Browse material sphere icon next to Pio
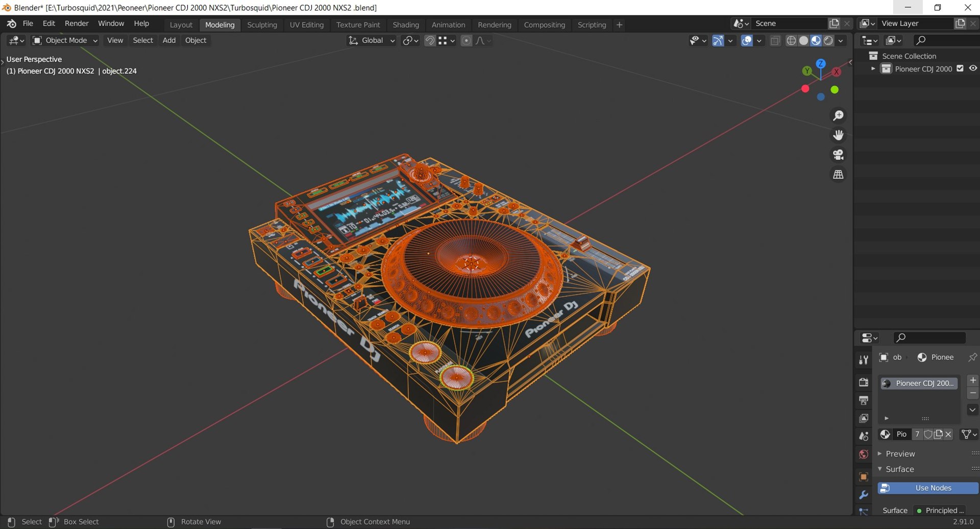Screen dimensions: 980x529 pos(886,435)
